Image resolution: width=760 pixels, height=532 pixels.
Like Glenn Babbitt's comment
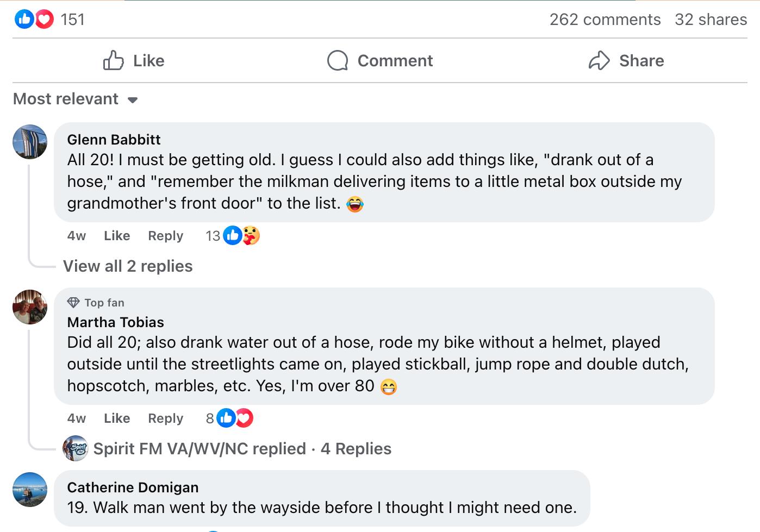pos(117,236)
